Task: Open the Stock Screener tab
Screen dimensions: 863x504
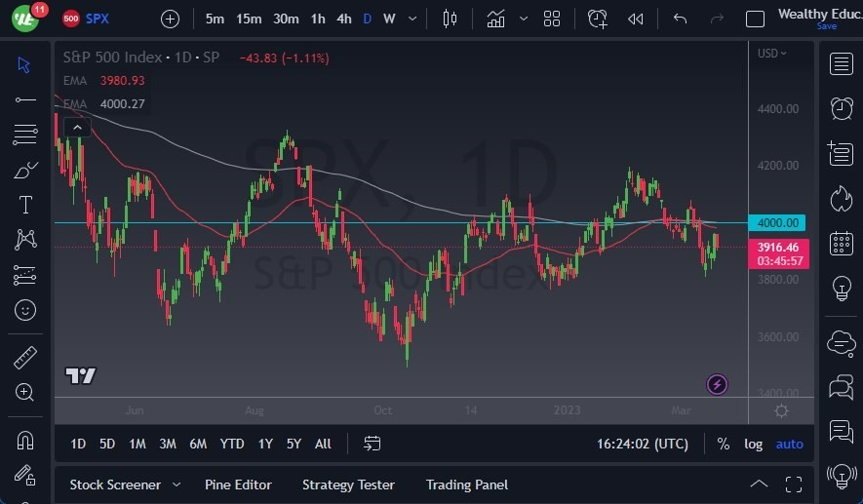Action: coord(115,485)
